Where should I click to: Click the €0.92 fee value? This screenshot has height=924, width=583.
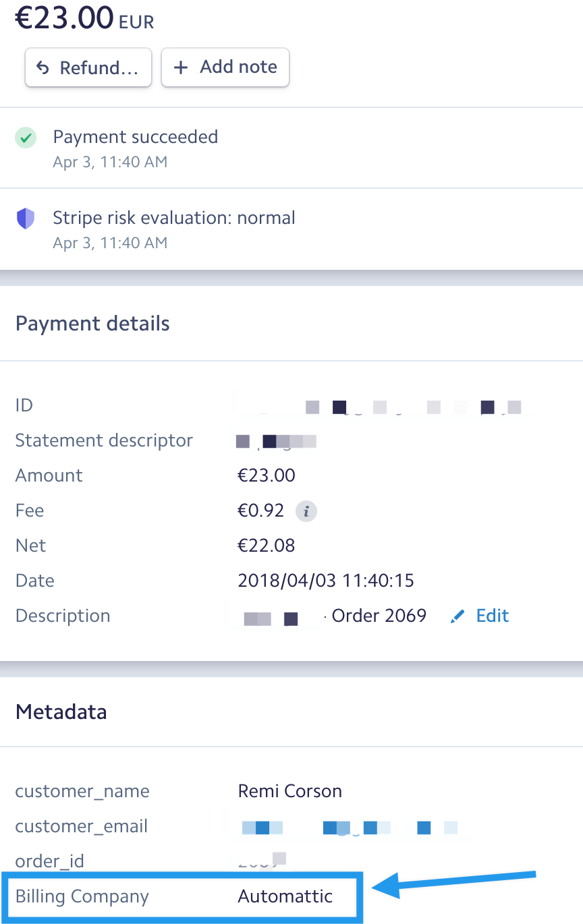[261, 511]
